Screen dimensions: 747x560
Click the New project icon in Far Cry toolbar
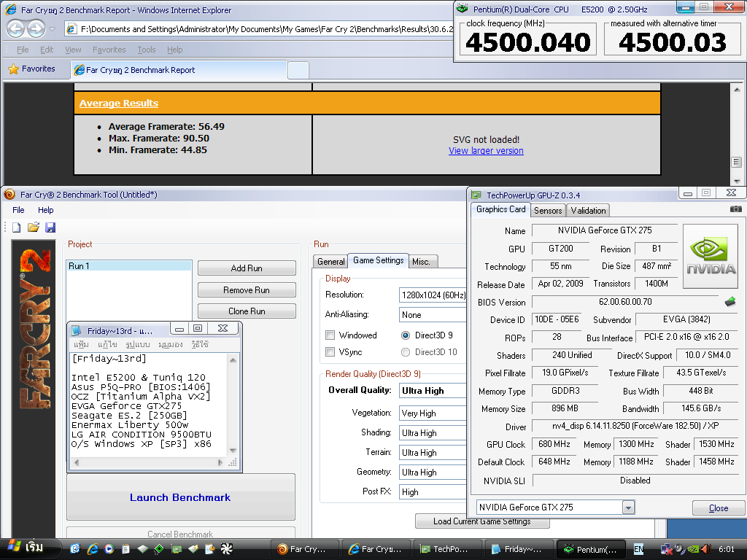pyautogui.click(x=17, y=227)
